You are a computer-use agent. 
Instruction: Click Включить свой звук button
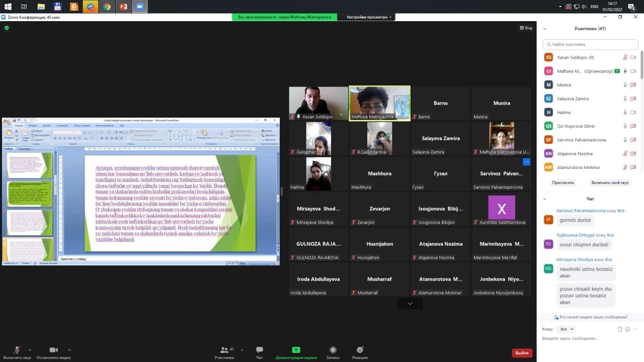tap(610, 183)
